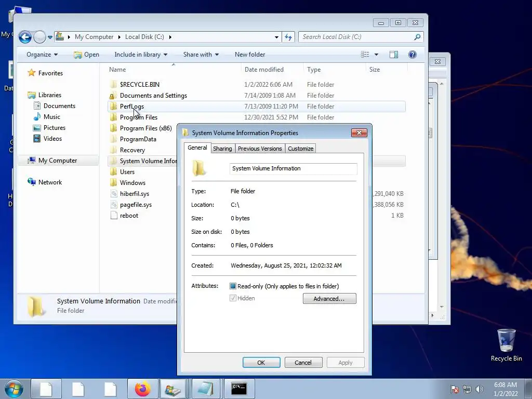The image size is (532, 399).
Task: Click the Hidden attribute checkbox
Action: click(233, 298)
